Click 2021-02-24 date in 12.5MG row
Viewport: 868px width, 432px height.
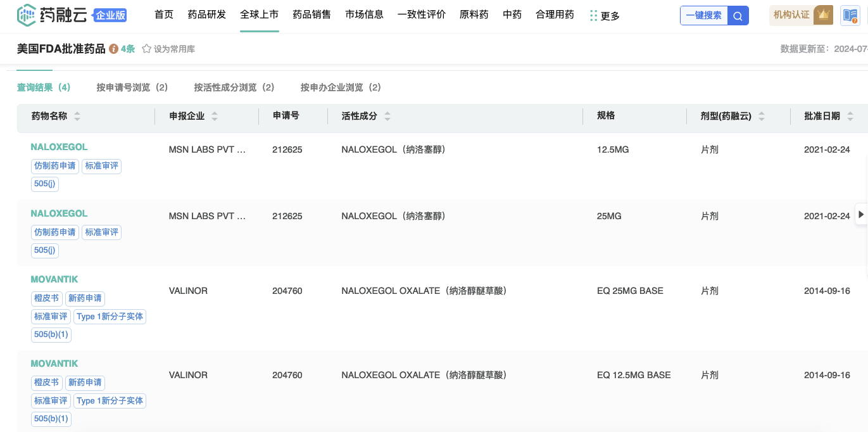[827, 150]
